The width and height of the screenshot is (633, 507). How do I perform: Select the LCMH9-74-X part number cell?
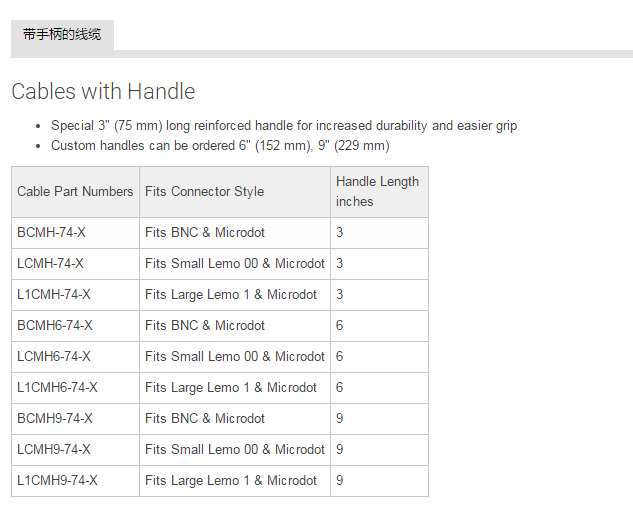[x=54, y=450]
